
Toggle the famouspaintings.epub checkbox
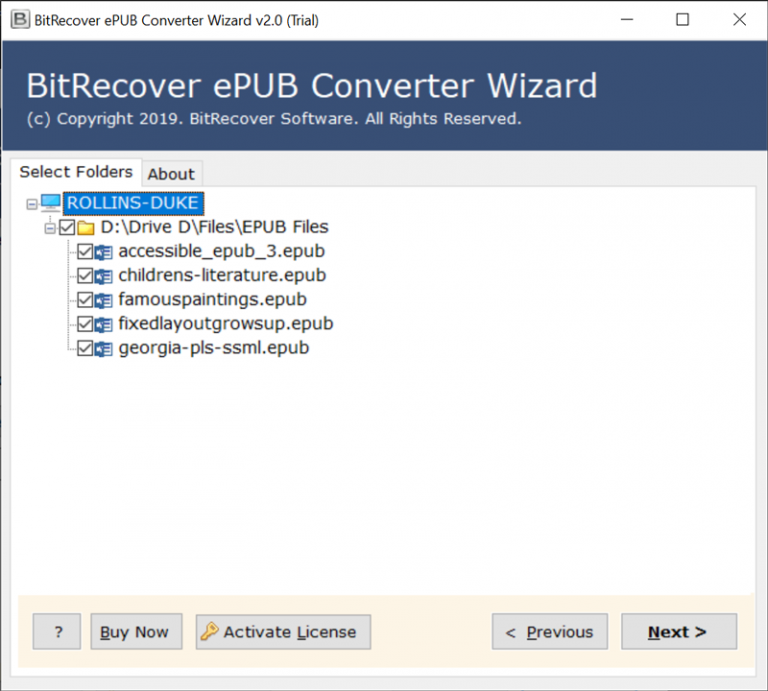point(85,300)
